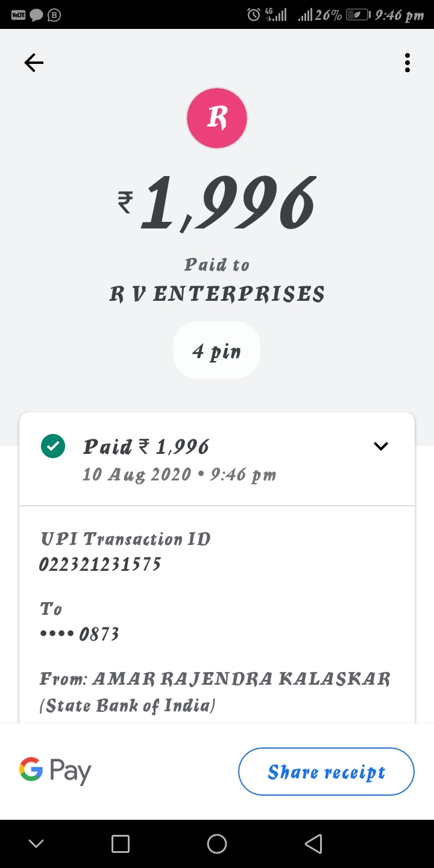This screenshot has height=868, width=434.
Task: Tap the green paid checkmark icon
Action: click(52, 446)
